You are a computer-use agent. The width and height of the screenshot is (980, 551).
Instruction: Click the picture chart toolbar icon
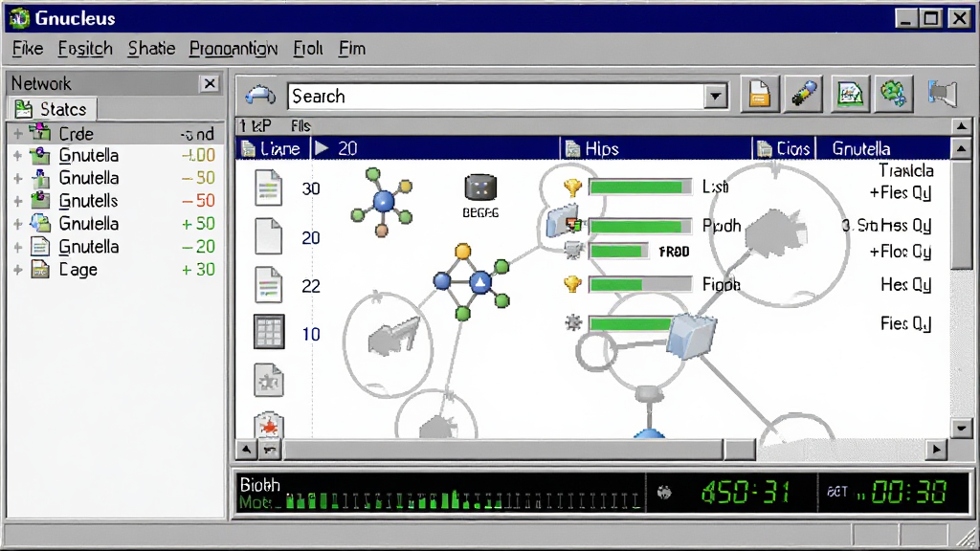pyautogui.click(x=850, y=95)
